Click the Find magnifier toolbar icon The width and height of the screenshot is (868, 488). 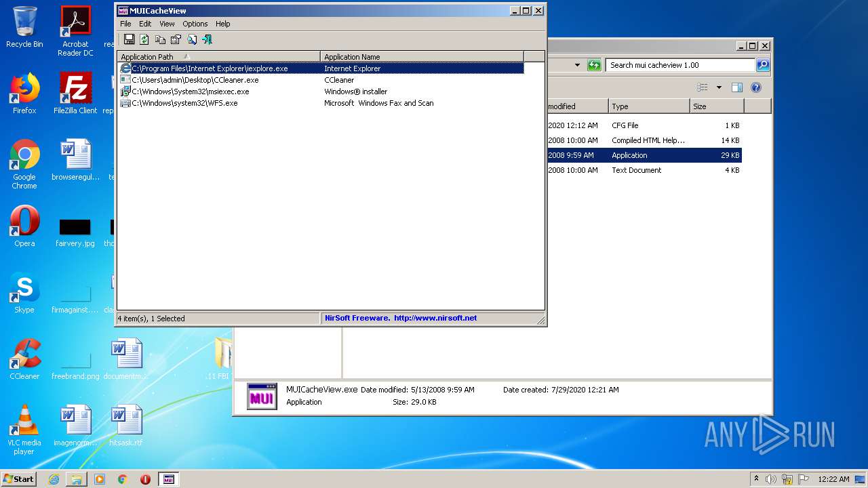192,40
